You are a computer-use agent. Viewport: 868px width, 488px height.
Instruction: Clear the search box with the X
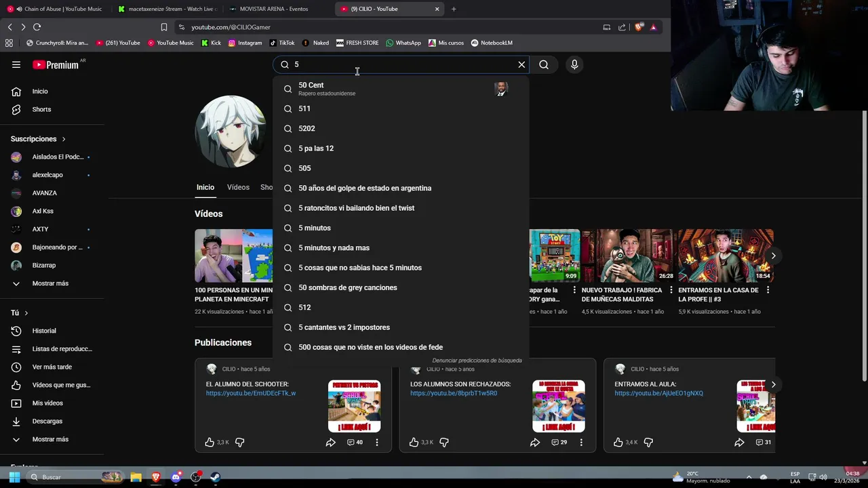521,64
